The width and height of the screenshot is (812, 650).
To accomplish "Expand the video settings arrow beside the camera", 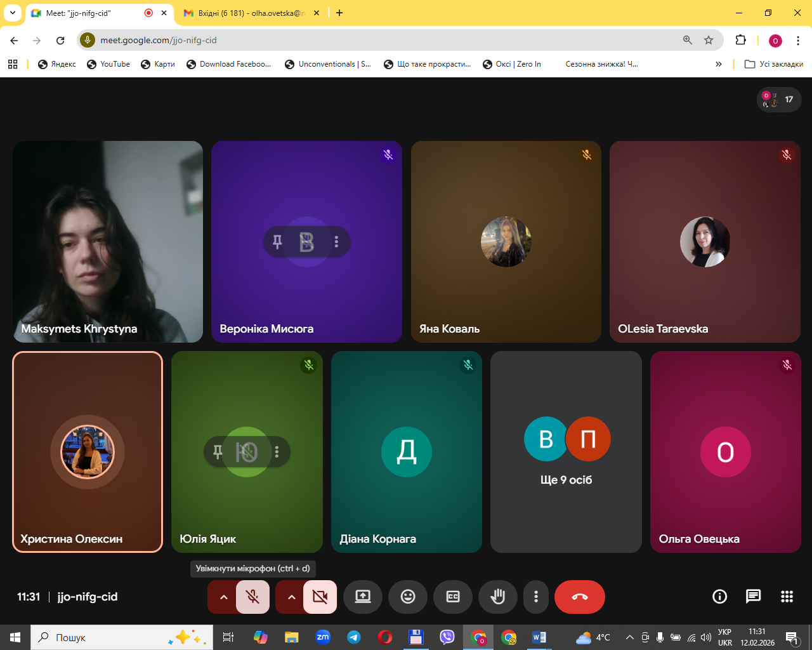I will pos(291,597).
